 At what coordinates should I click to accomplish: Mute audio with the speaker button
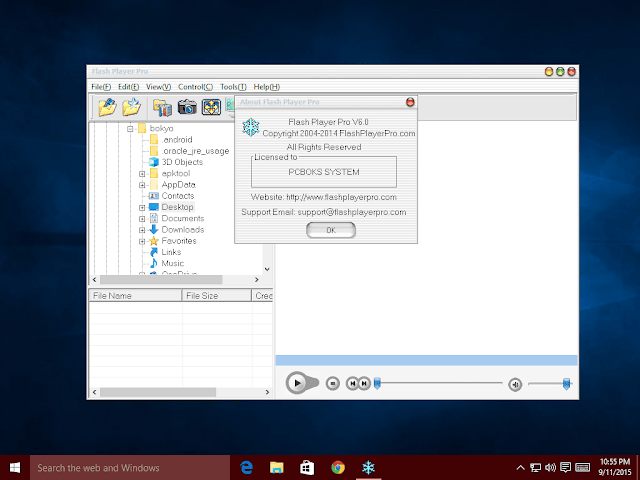515,384
